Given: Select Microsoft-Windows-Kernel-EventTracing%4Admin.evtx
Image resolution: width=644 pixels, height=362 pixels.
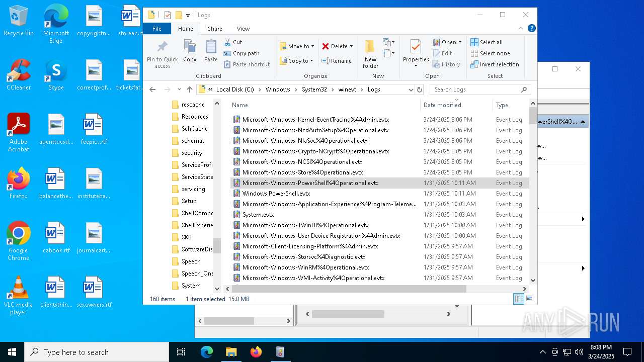Looking at the screenshot, I should [x=315, y=120].
